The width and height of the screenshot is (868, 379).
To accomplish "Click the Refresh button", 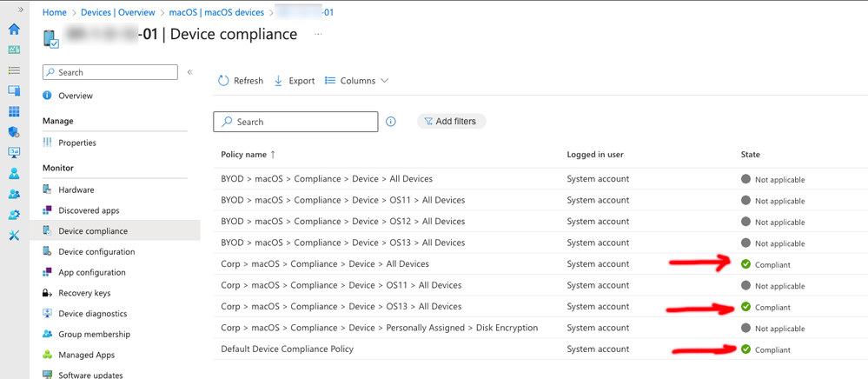I will (x=240, y=81).
